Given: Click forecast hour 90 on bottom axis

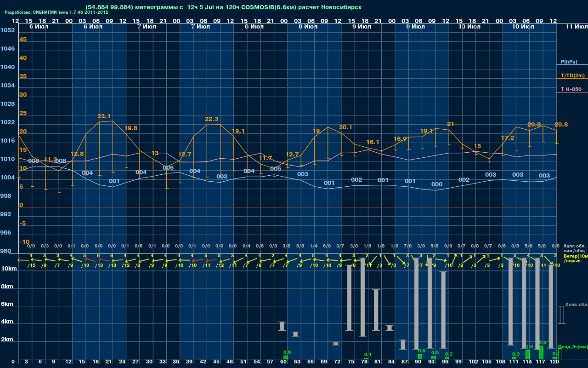Looking at the screenshot, I should point(418,362).
